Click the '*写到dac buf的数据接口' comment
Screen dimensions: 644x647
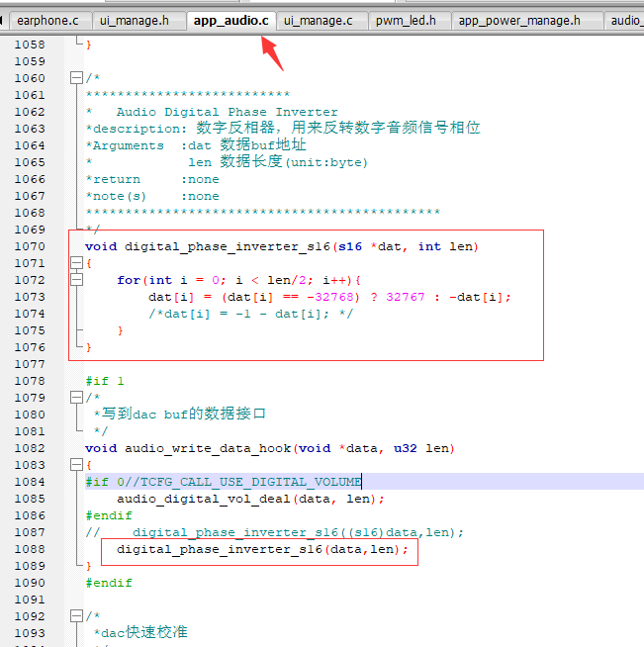click(179, 414)
